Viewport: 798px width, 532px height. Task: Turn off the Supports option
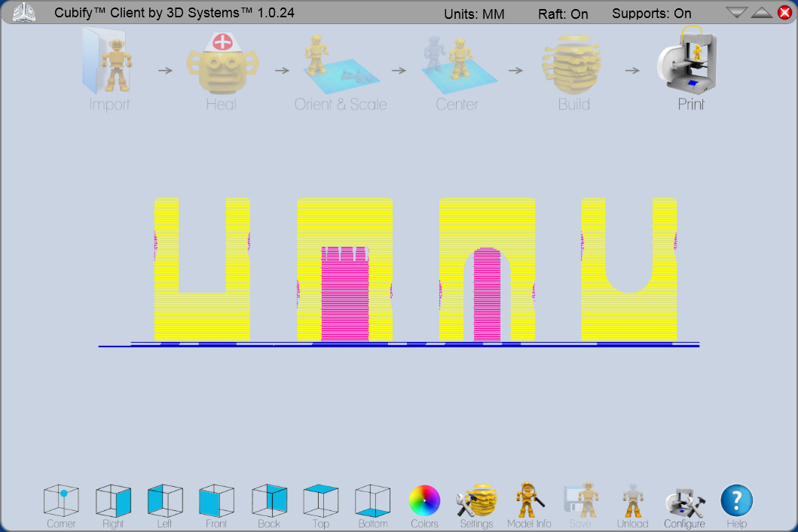[x=652, y=13]
